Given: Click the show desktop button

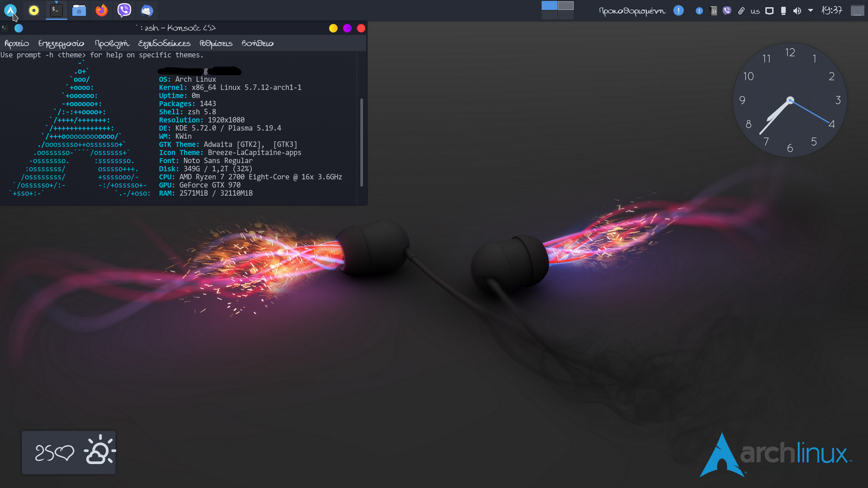Looking at the screenshot, I should tap(858, 10).
